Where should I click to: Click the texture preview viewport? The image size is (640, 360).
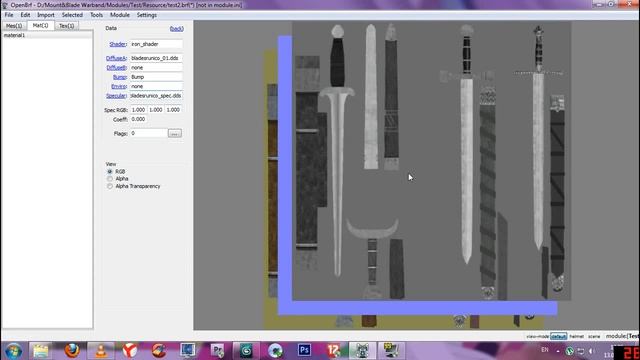[x=416, y=175]
